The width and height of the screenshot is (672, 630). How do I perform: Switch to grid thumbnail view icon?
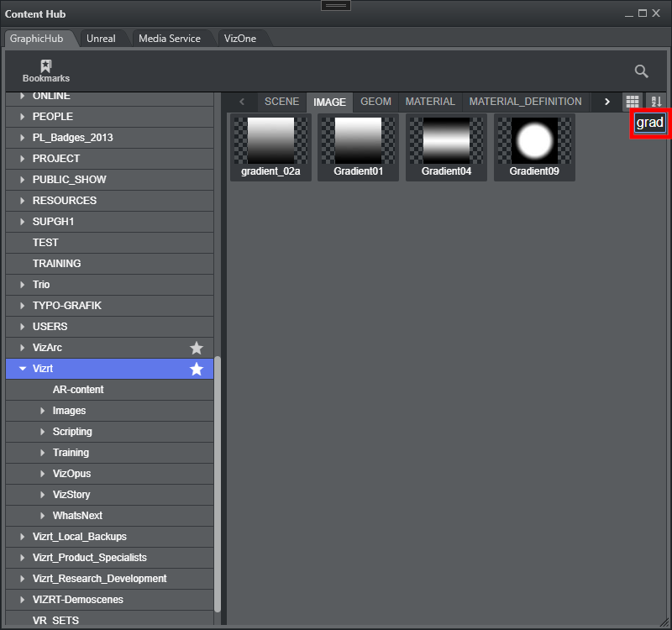pyautogui.click(x=633, y=102)
